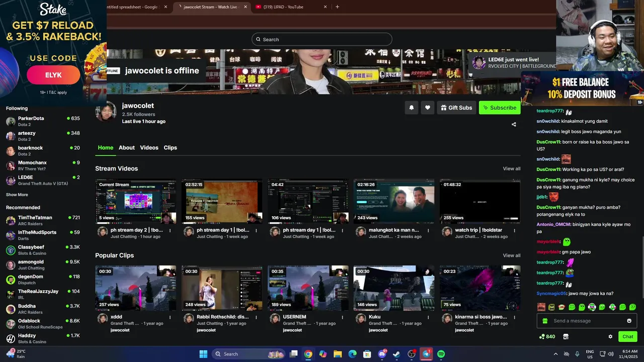Open Odablock in Recommended list
This screenshot has width=644, height=362.
pyautogui.click(x=43, y=323)
